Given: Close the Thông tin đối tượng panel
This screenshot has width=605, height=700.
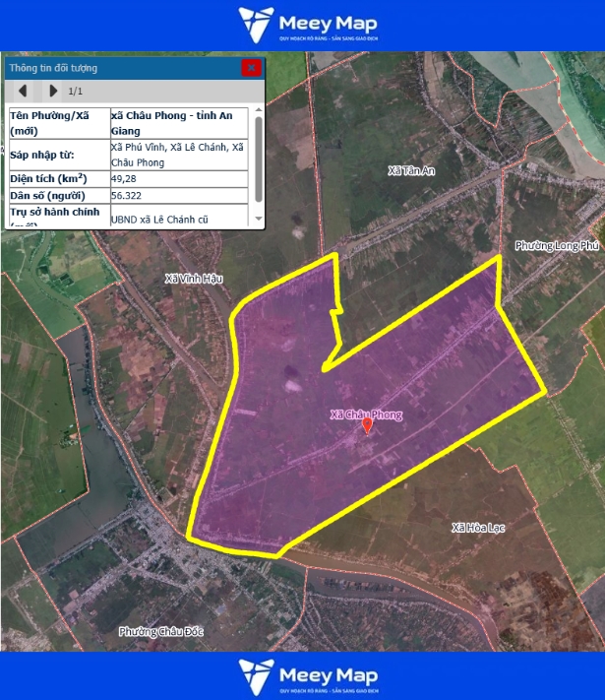Looking at the screenshot, I should [x=252, y=68].
